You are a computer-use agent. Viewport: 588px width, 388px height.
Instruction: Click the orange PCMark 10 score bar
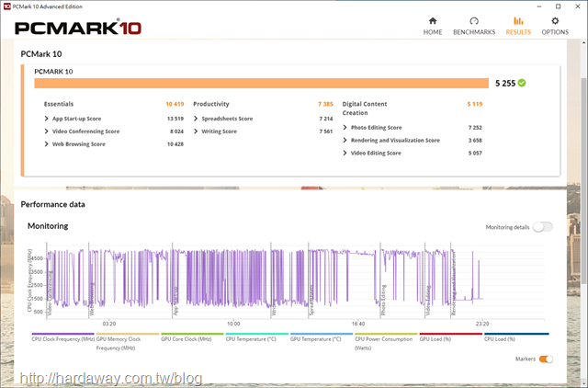261,83
